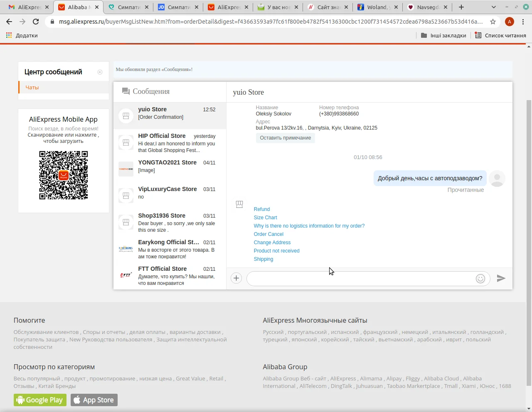Open the Обслуживание клиентов footer link

point(46,332)
